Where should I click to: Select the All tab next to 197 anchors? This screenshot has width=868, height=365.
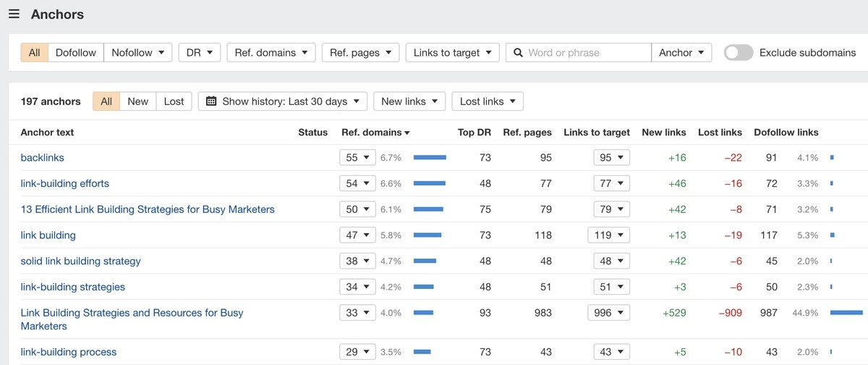pos(106,101)
